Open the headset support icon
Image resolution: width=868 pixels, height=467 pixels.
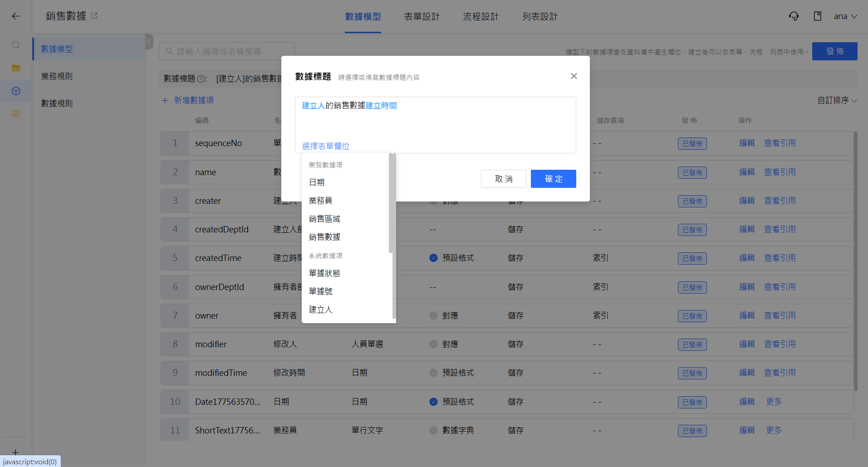pos(794,16)
